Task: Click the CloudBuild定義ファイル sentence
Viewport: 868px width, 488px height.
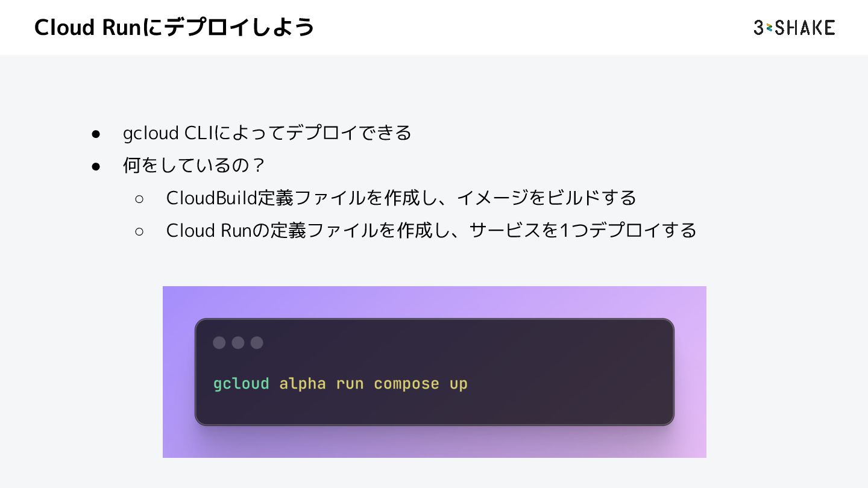Action: pyautogui.click(x=401, y=198)
